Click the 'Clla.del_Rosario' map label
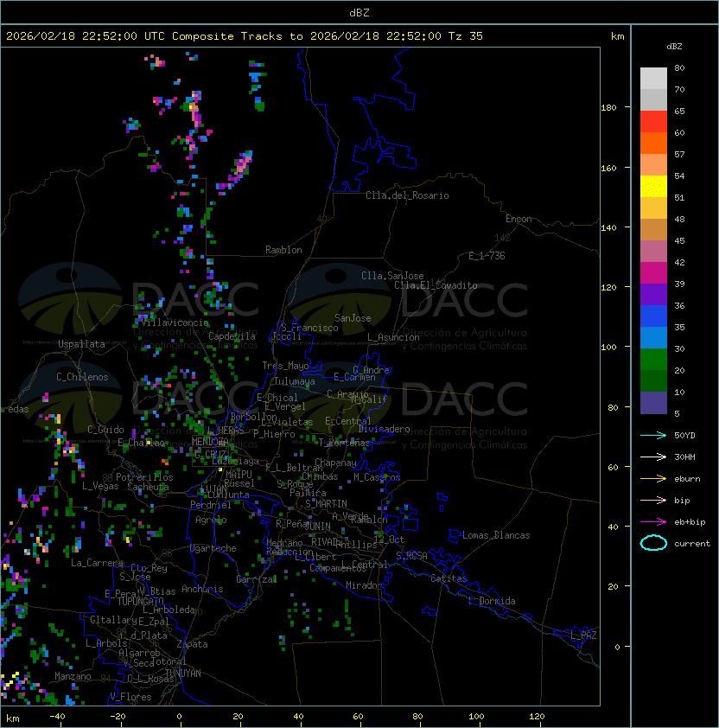Viewport: 719px width, 728px height. (x=407, y=195)
